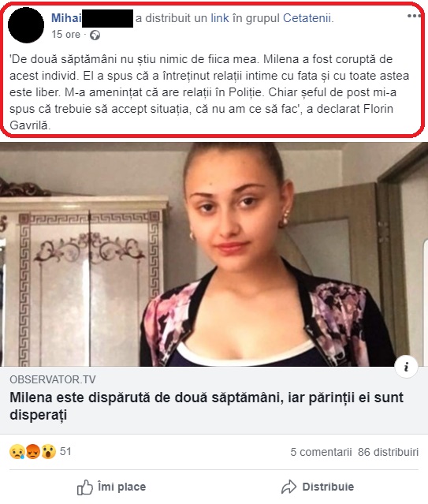Open the 'link' hyperlink in post header

point(220,18)
